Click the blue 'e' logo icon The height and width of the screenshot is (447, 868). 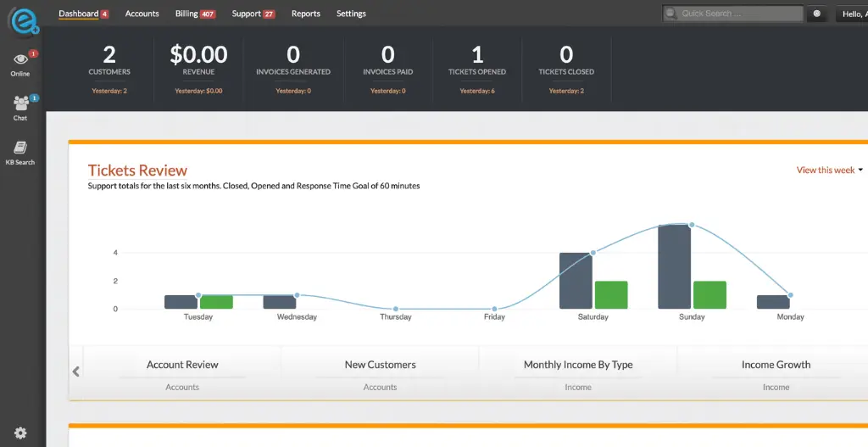tap(22, 19)
